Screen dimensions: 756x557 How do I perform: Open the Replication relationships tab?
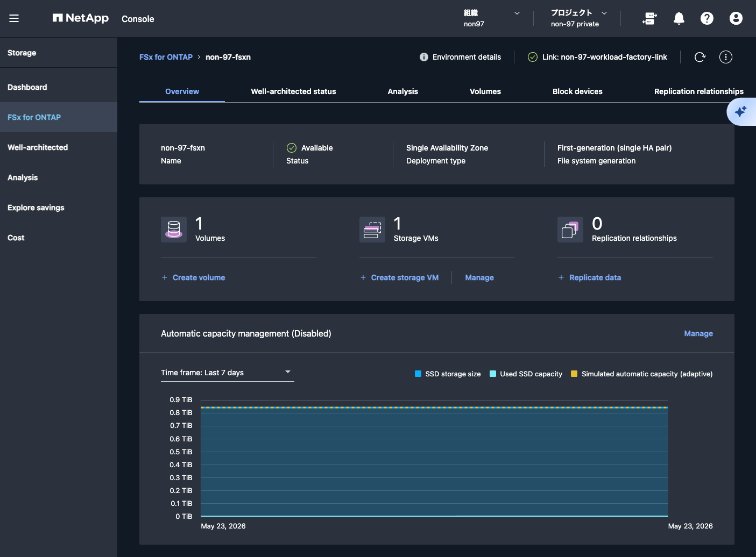pos(699,91)
